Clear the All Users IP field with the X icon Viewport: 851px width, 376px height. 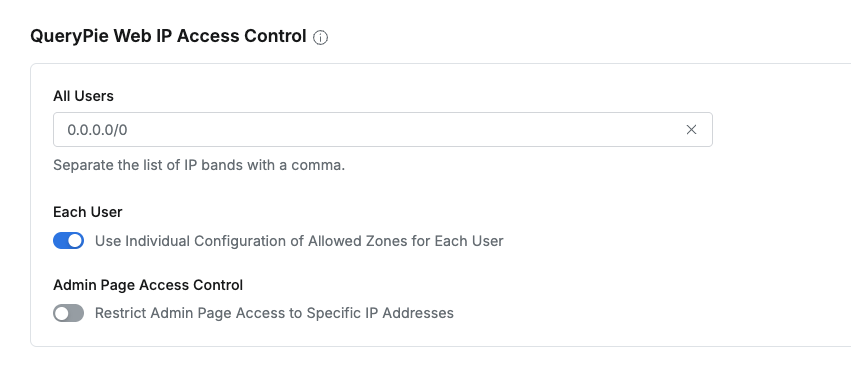click(x=691, y=130)
